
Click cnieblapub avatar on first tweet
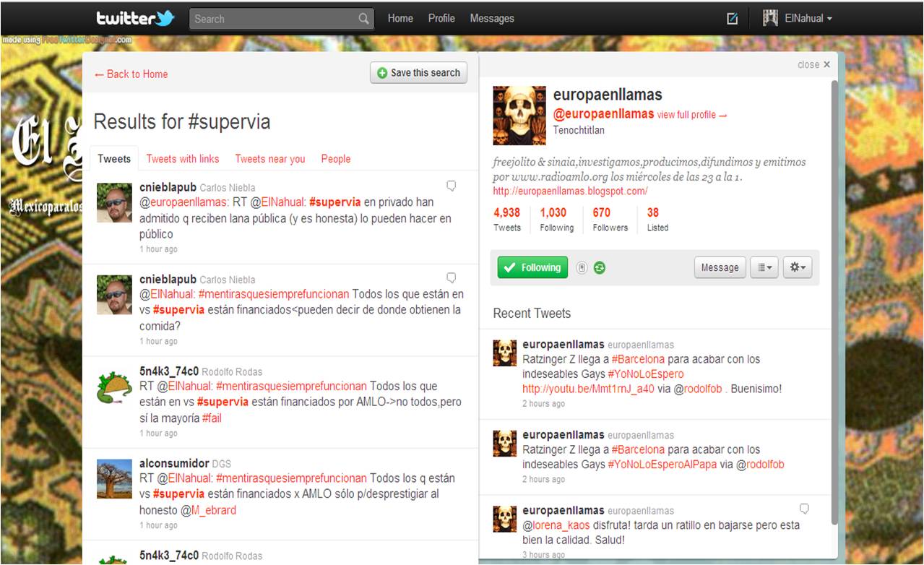pos(114,202)
